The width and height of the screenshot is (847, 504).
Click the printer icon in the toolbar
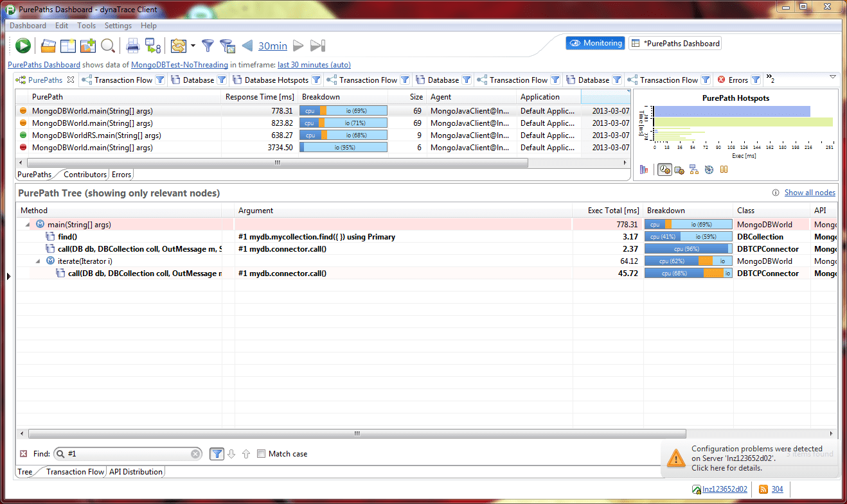[132, 46]
